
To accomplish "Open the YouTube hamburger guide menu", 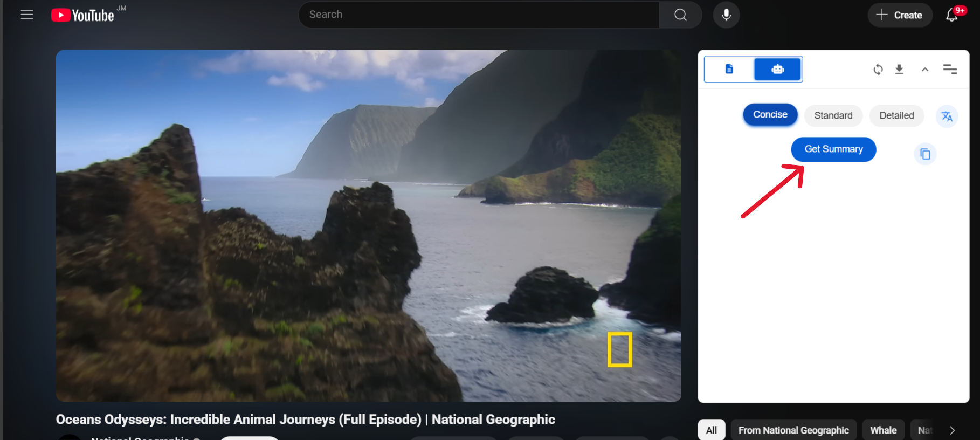I will coord(27,15).
